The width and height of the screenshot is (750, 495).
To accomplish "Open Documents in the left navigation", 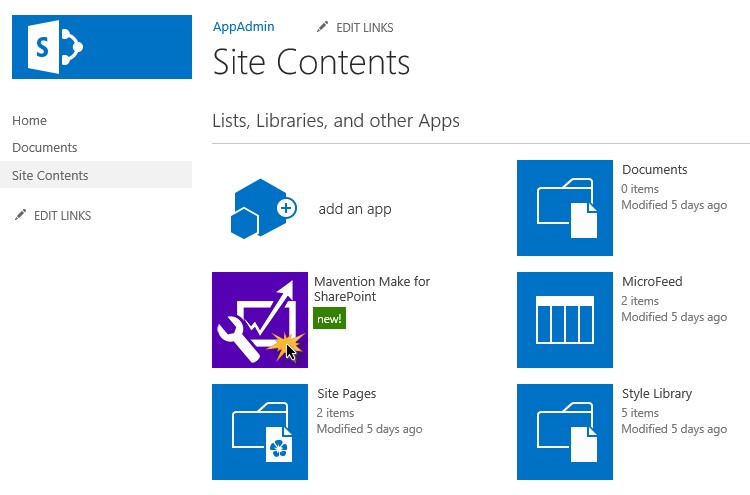I will (x=45, y=148).
